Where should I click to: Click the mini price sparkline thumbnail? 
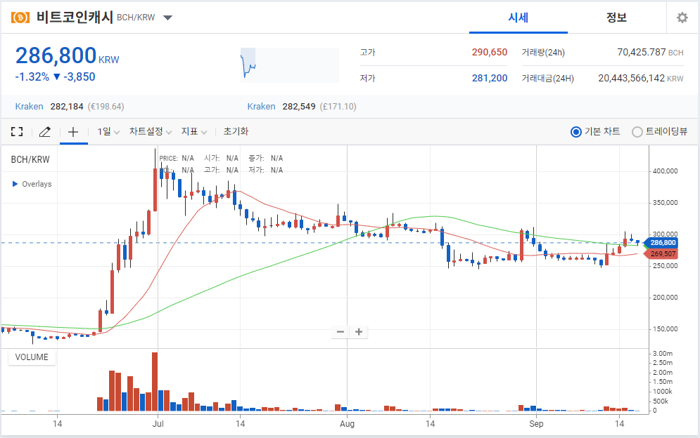coord(290,65)
